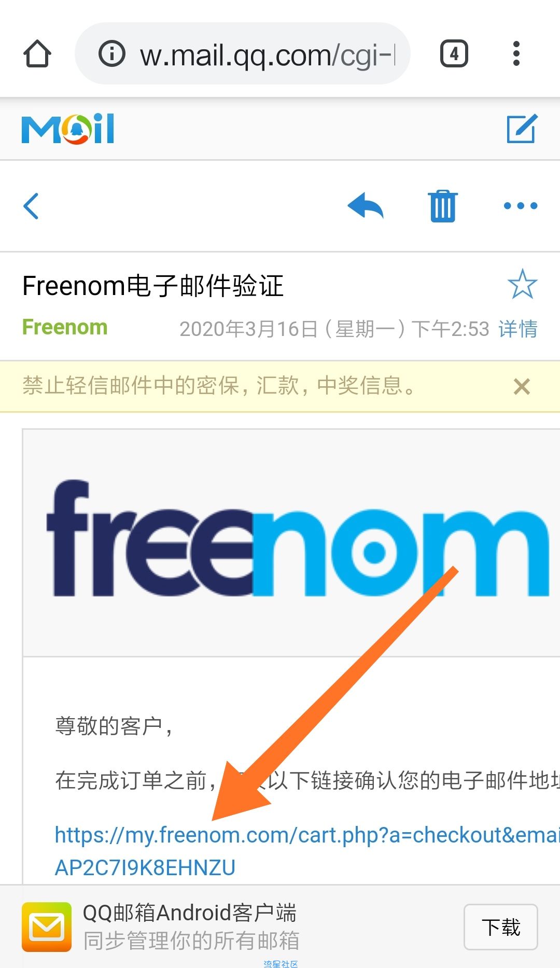
Task: Expand email details via 详情 link
Action: point(518,329)
